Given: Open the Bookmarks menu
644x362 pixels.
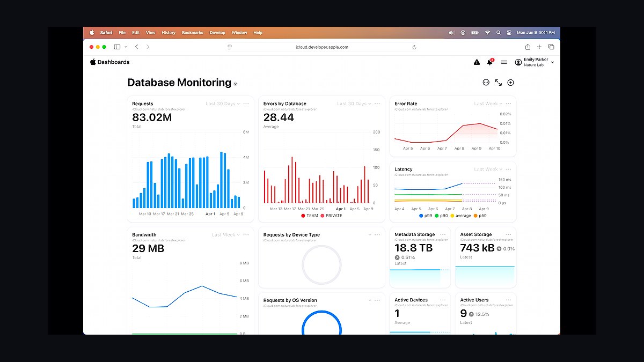Looking at the screenshot, I should pyautogui.click(x=193, y=33).
